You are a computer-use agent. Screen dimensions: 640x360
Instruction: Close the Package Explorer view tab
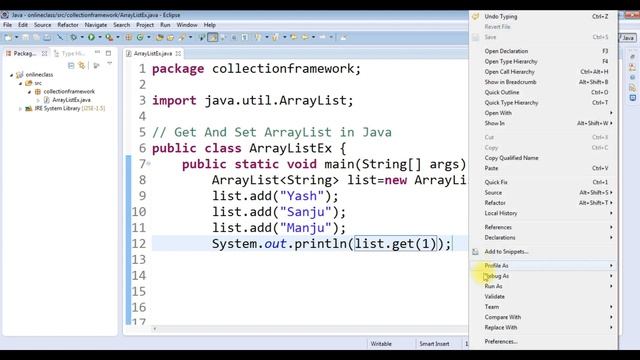pos(44,53)
